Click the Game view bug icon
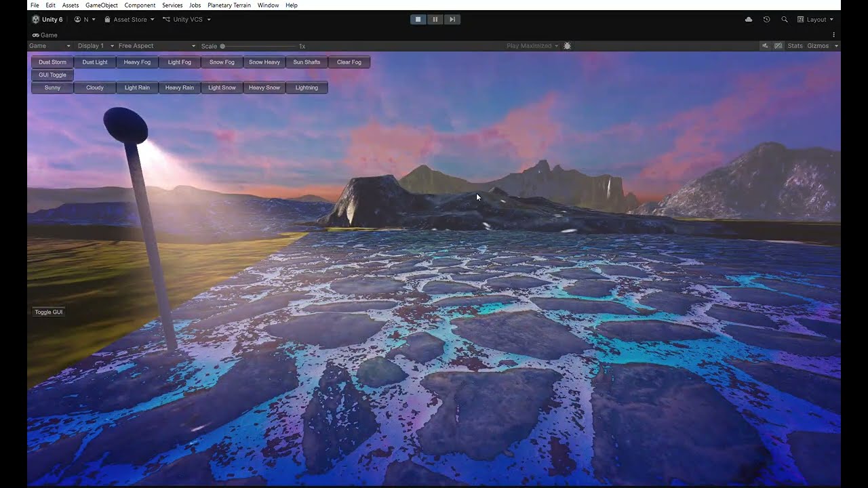Viewport: 868px width, 488px height. [568, 46]
